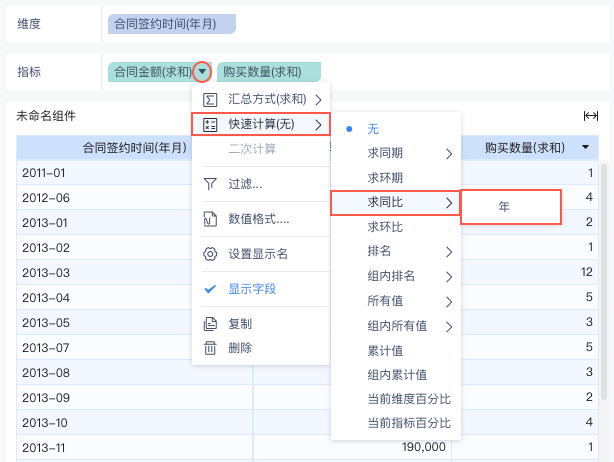Expand the 汇总方式(求和) submenu arrow

[x=318, y=100]
